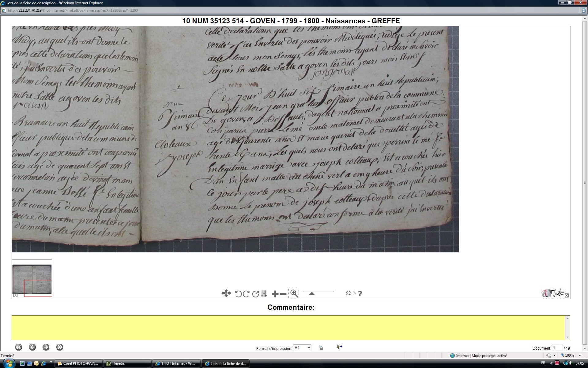Go to the first document
This screenshot has width=588, height=368.
coord(18,347)
